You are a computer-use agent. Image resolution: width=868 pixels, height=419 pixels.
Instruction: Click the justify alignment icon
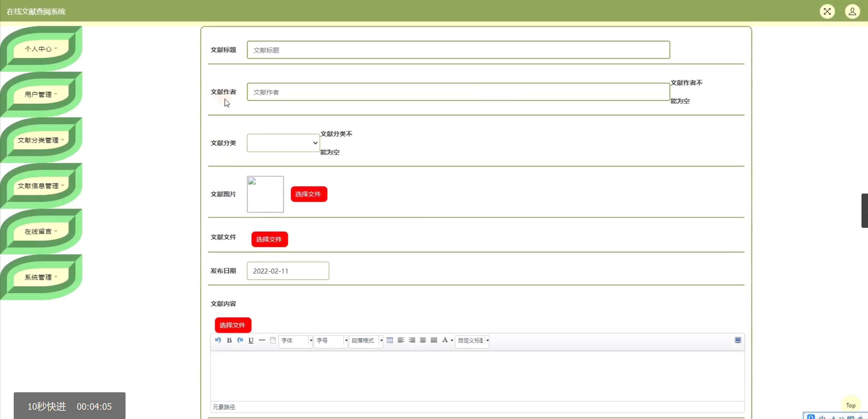434,340
